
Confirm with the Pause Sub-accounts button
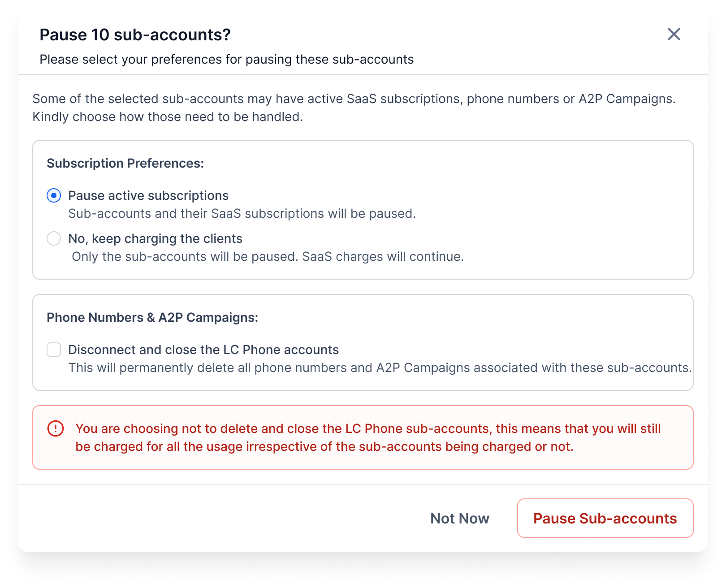click(605, 518)
